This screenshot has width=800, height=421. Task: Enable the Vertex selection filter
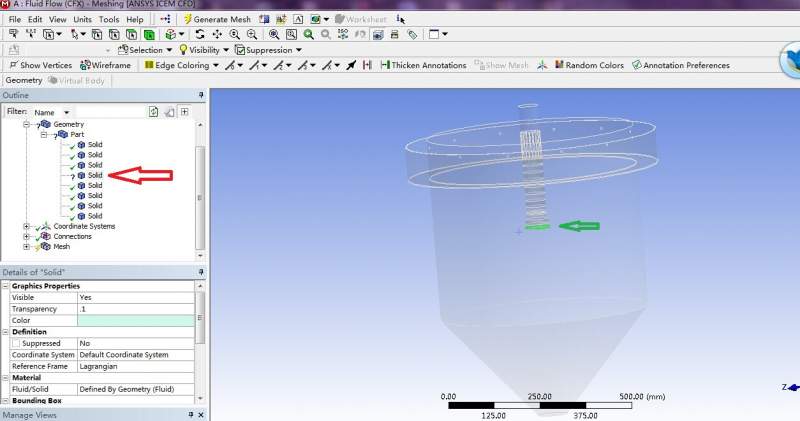[96, 34]
